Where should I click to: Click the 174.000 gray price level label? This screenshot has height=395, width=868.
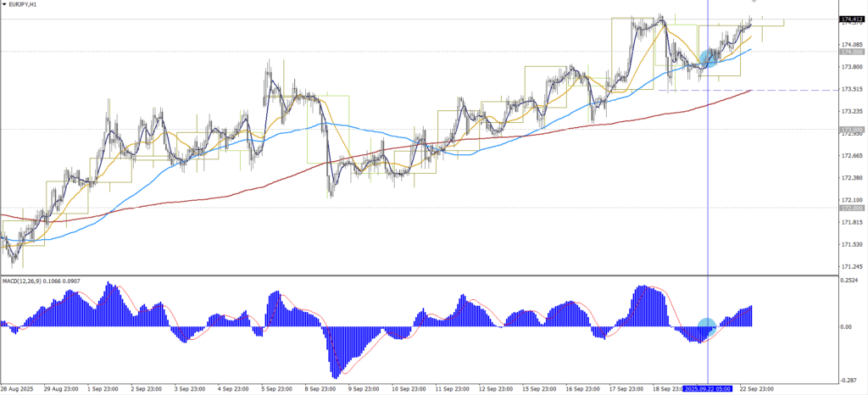(x=851, y=52)
